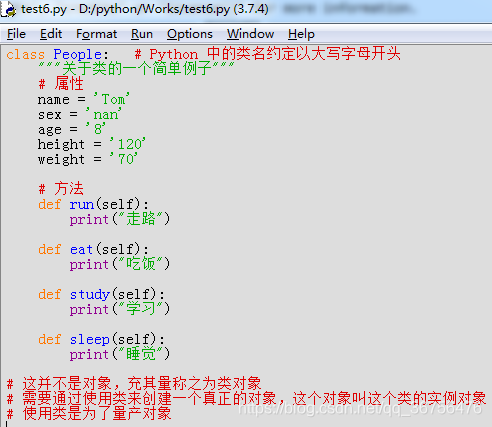Click the comment 使用类是为了量产对象
492x427 pixels.
coord(89,414)
